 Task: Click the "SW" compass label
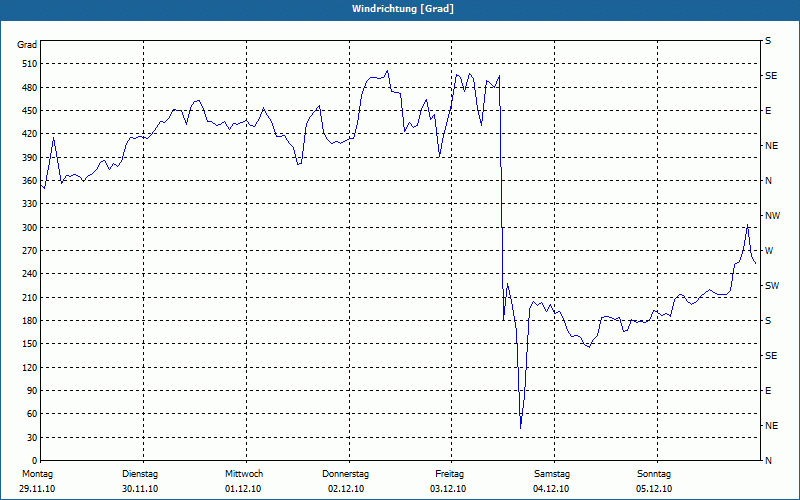[772, 286]
